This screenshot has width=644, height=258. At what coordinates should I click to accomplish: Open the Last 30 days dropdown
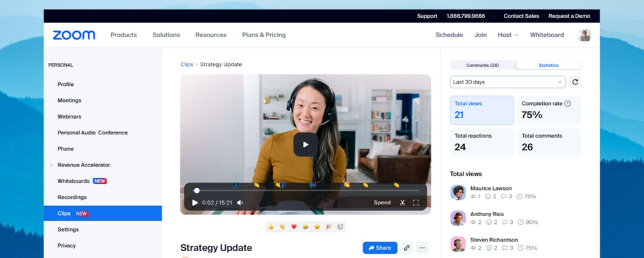(x=508, y=82)
